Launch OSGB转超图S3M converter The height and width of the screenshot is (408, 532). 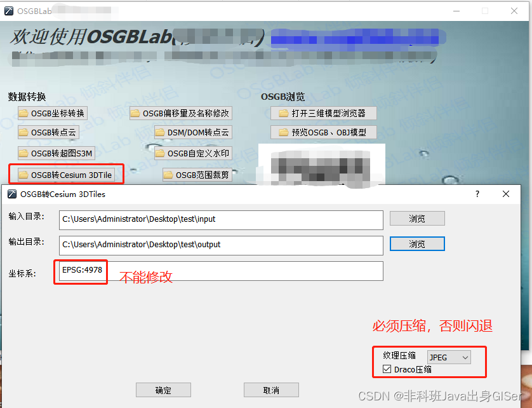coord(57,153)
